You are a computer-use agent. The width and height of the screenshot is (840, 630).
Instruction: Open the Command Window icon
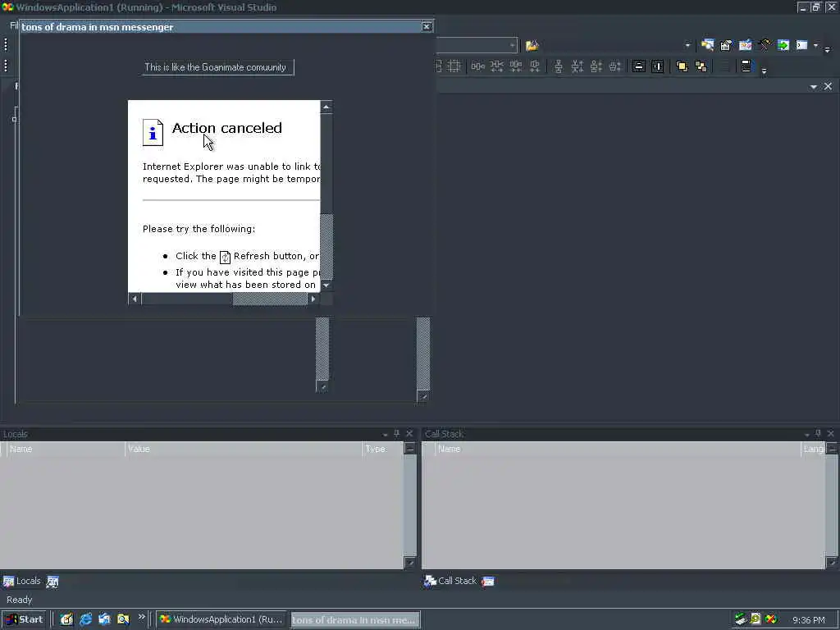(802, 46)
